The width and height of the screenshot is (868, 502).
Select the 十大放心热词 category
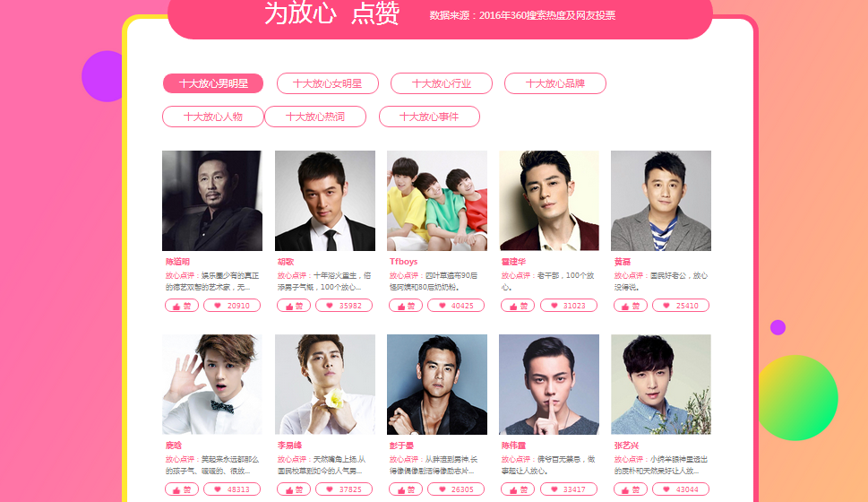[x=315, y=117]
